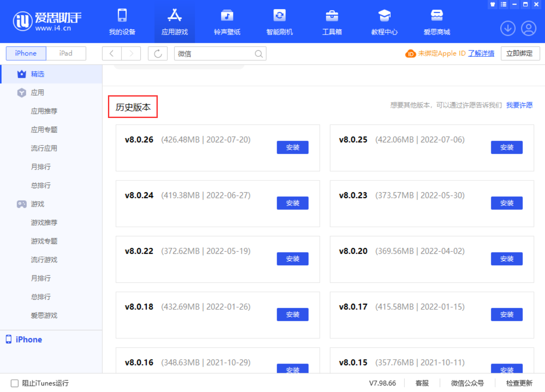Go forward with the right arrow button
The height and width of the screenshot is (392, 545).
click(x=131, y=53)
